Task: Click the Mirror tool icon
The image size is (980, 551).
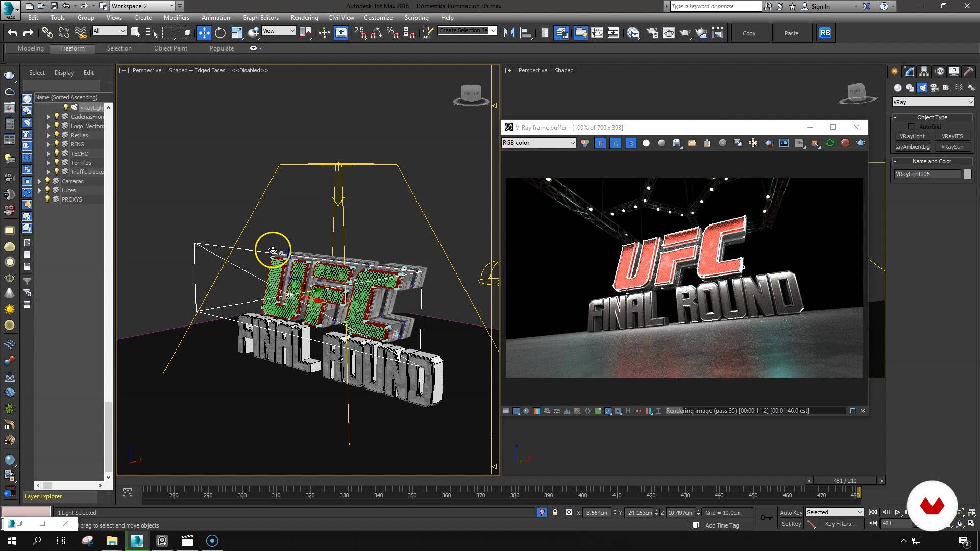Action: coord(509,33)
